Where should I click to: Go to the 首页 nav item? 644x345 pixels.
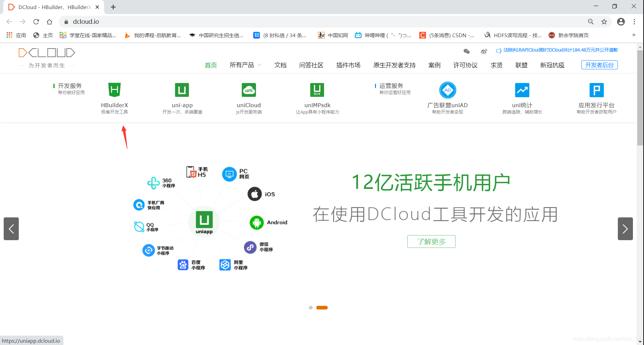coord(211,65)
